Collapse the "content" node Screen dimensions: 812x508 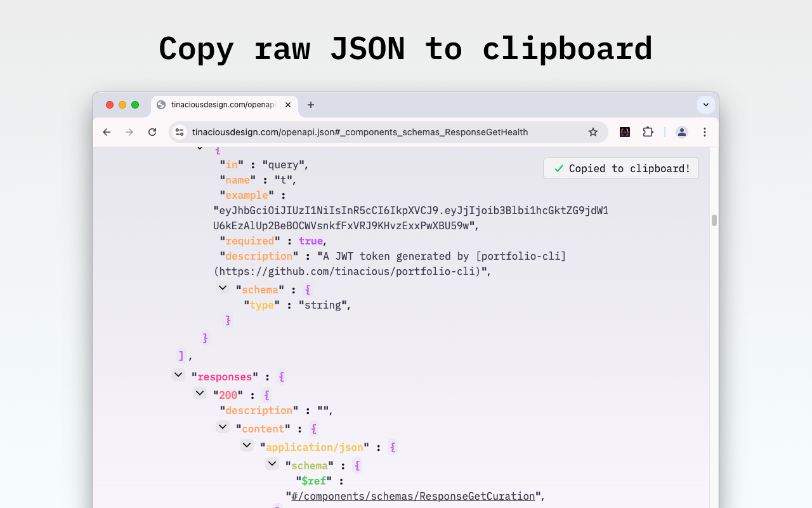tap(223, 427)
